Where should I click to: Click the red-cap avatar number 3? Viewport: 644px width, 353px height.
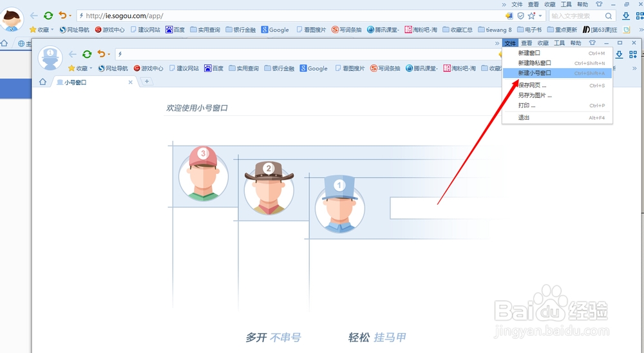pos(204,174)
